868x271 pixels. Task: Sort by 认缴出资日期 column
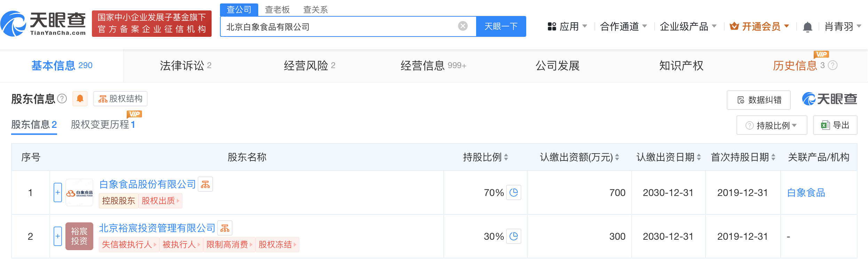(699, 157)
